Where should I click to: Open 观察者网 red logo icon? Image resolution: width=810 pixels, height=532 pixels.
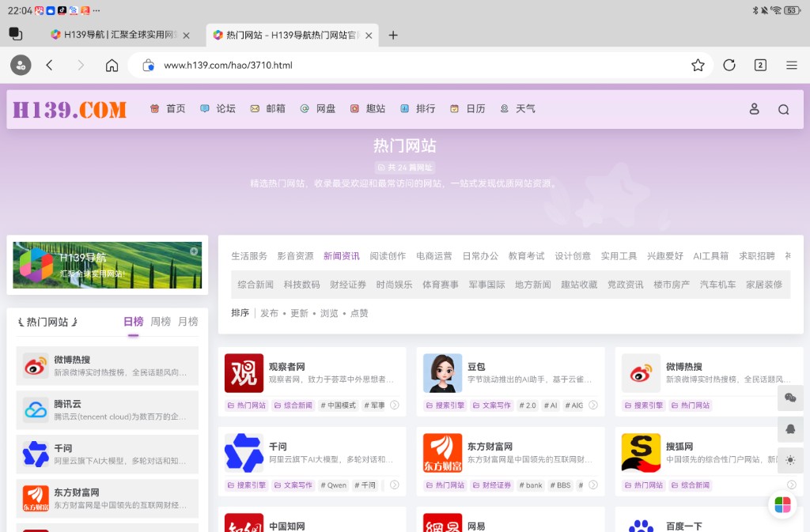(244, 373)
